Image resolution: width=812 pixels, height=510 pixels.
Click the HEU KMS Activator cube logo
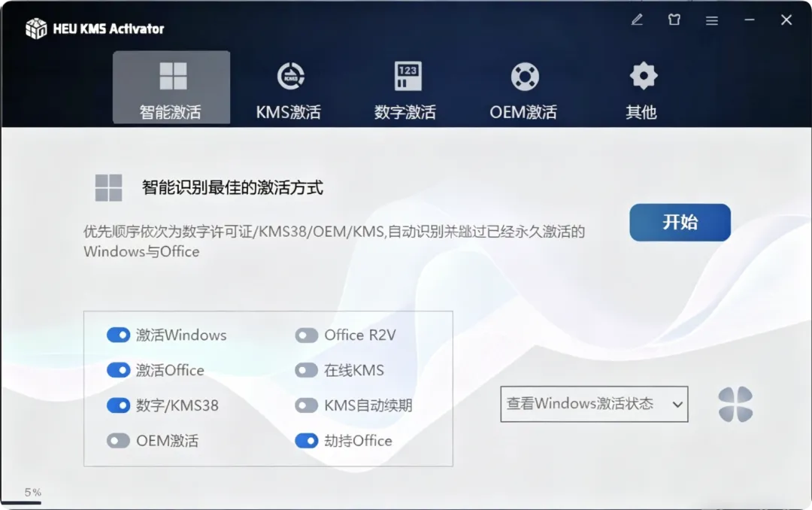coord(36,29)
